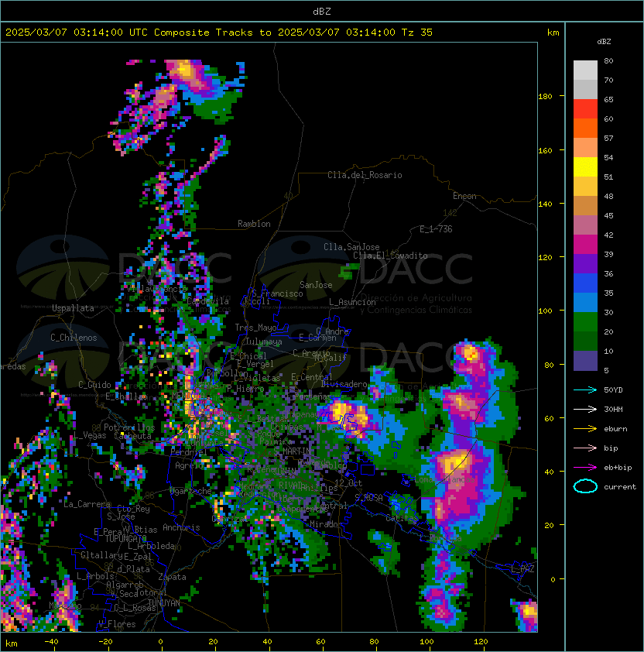Click the pink bip arrow legend icon

coord(585,448)
